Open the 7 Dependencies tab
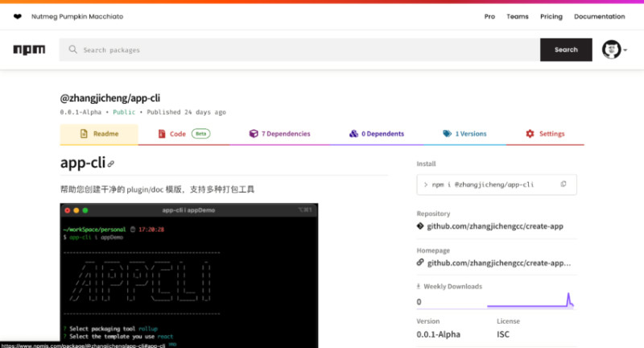This screenshot has height=348, width=644. click(280, 135)
